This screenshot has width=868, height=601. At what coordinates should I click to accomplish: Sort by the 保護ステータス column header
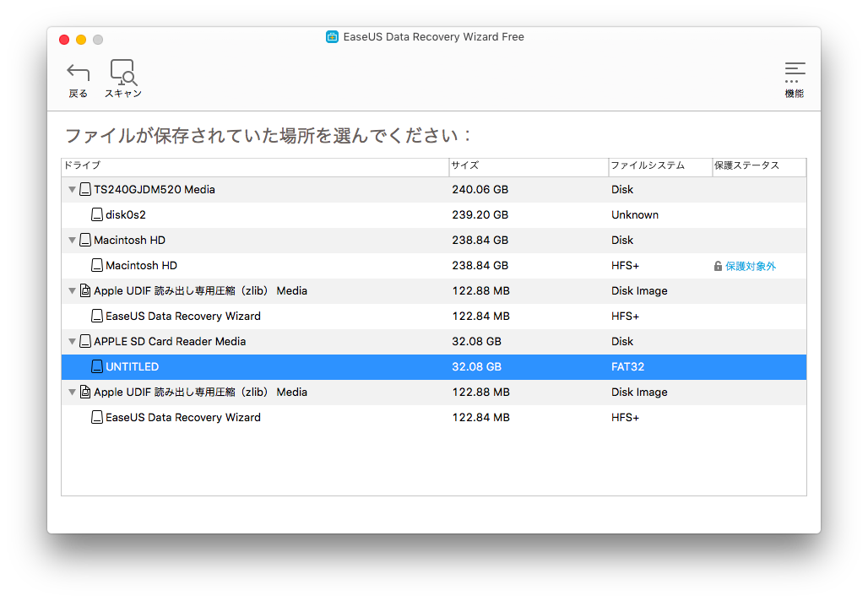pos(759,165)
